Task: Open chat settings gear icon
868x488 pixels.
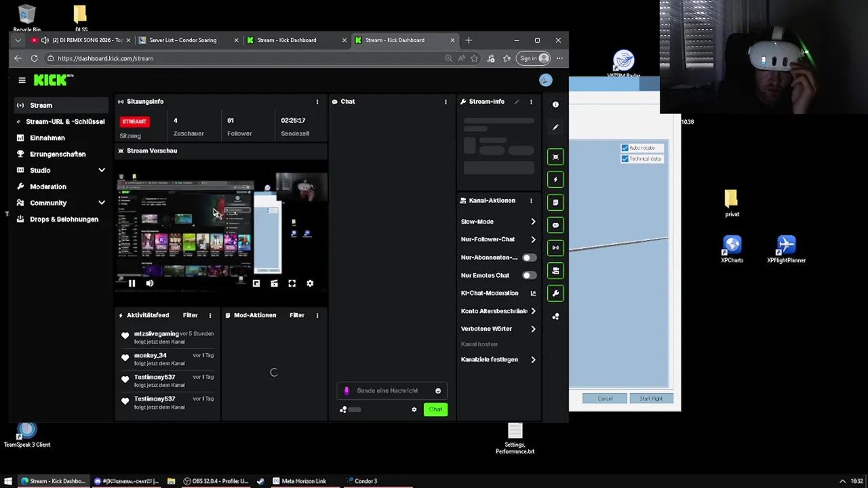Action: click(x=414, y=409)
